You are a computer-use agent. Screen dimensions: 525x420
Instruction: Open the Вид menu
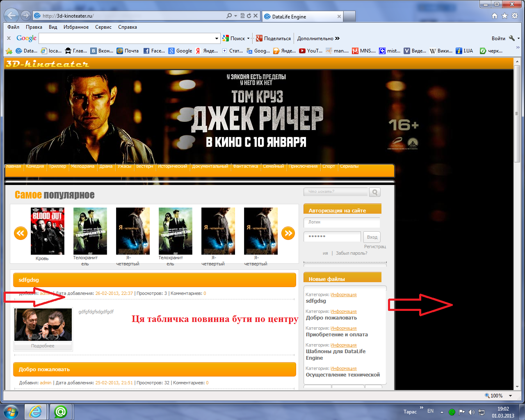[x=53, y=27]
